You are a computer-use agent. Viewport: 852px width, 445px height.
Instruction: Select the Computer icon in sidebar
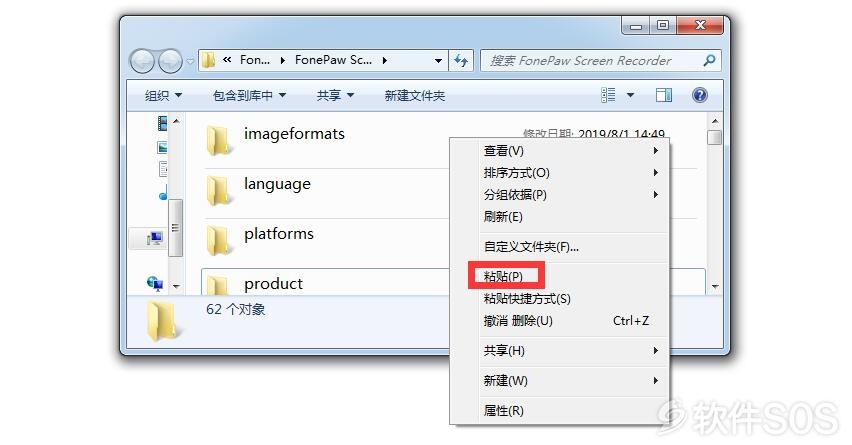pos(154,238)
